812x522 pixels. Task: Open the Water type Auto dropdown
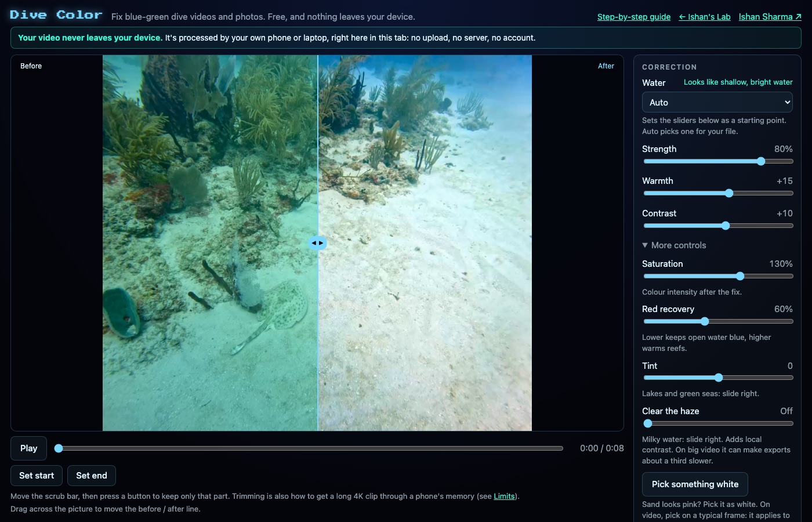[717, 103]
